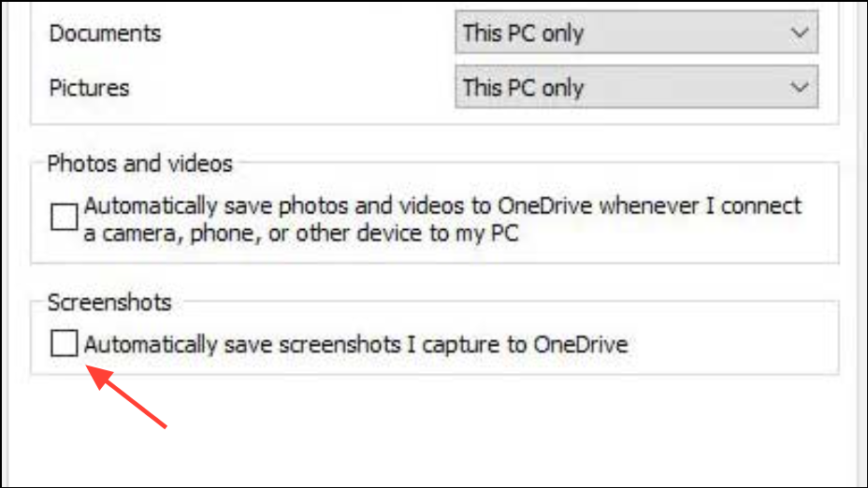Open the Documents location dropdown

click(x=637, y=33)
